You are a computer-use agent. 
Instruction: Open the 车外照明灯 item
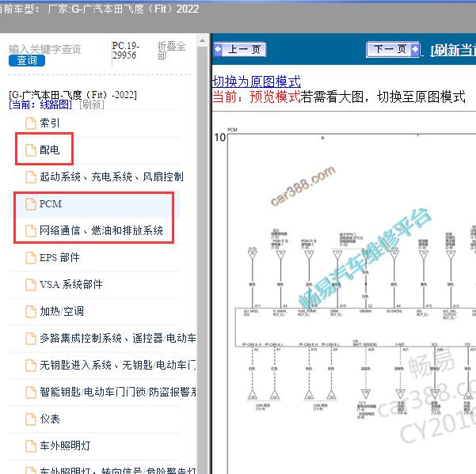pos(65,446)
